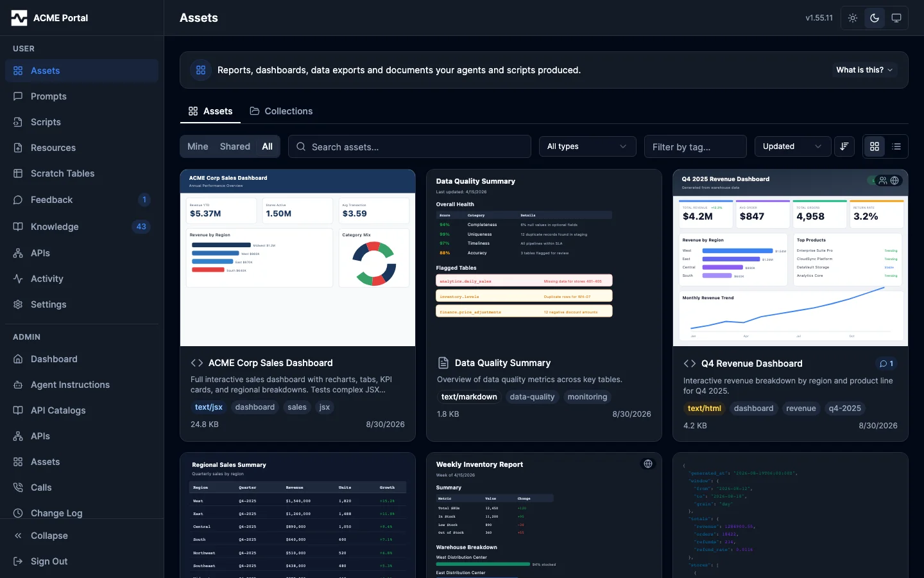
Task: Click the APIs icon in the USER section
Action: [18, 253]
